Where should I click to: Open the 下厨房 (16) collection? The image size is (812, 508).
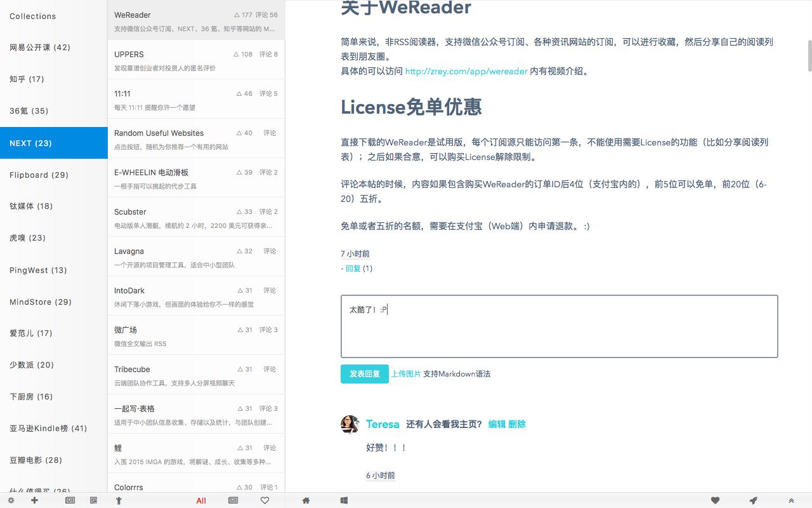tap(54, 397)
